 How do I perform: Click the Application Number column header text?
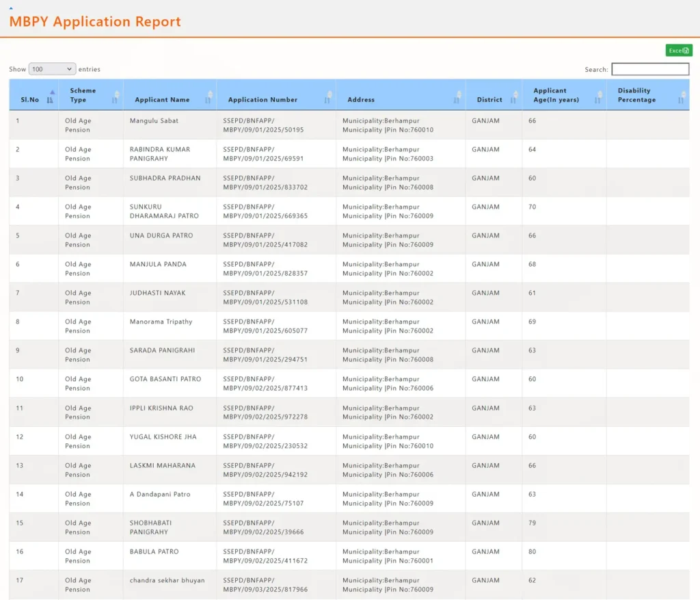click(262, 100)
